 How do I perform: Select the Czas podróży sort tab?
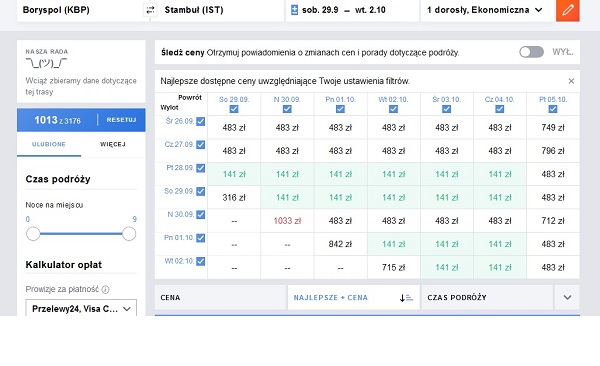[x=487, y=297]
